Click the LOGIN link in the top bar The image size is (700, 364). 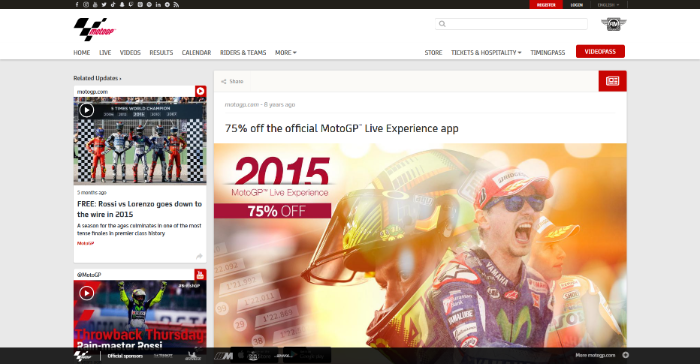coord(576,5)
